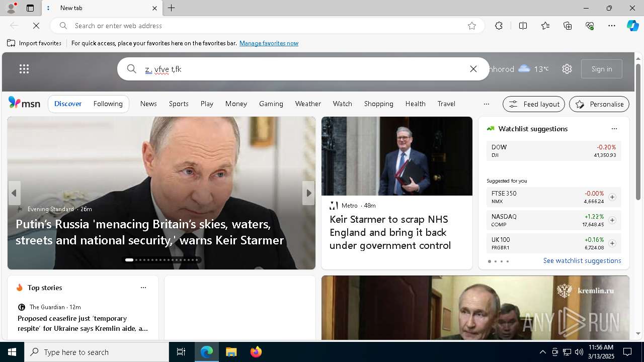Click the address bar search field
This screenshot has height=362, width=644.
pyautogui.click(x=267, y=26)
